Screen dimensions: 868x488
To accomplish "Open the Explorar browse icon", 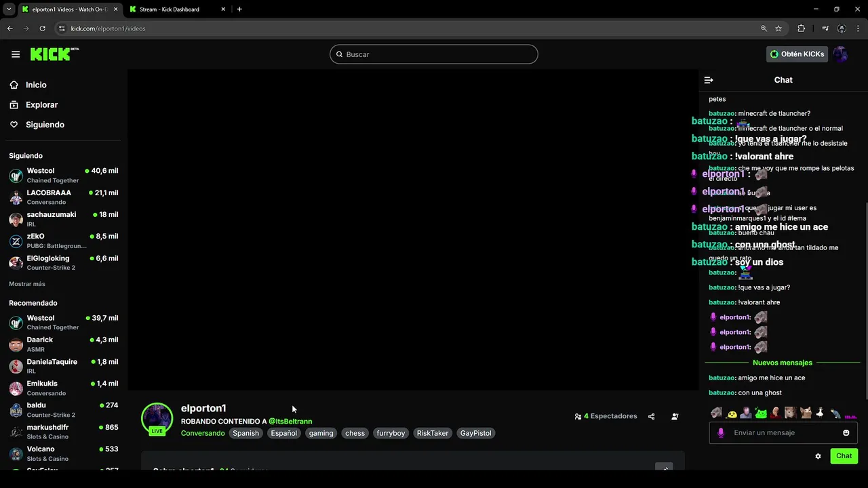I will pyautogui.click(x=14, y=105).
